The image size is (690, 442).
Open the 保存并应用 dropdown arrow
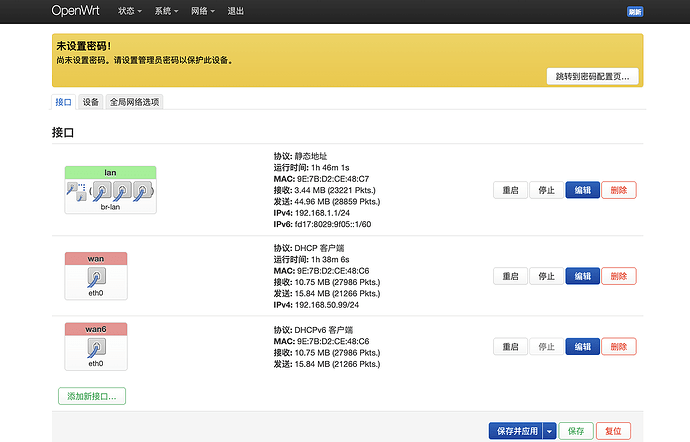(x=549, y=431)
